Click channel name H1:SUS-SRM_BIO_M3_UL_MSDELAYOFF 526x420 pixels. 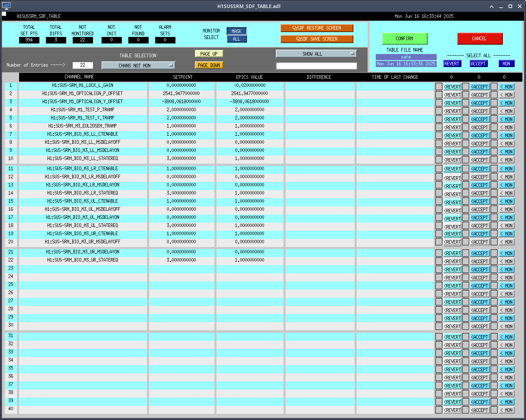point(82,209)
